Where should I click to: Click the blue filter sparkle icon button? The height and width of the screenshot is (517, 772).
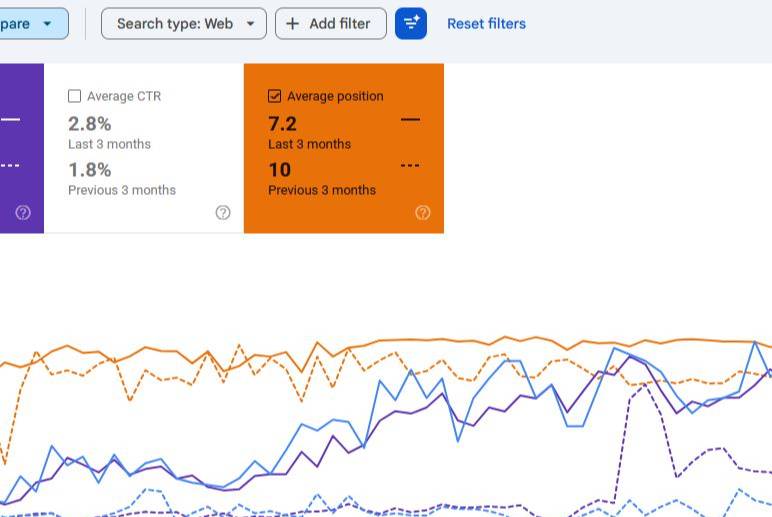[x=411, y=24]
